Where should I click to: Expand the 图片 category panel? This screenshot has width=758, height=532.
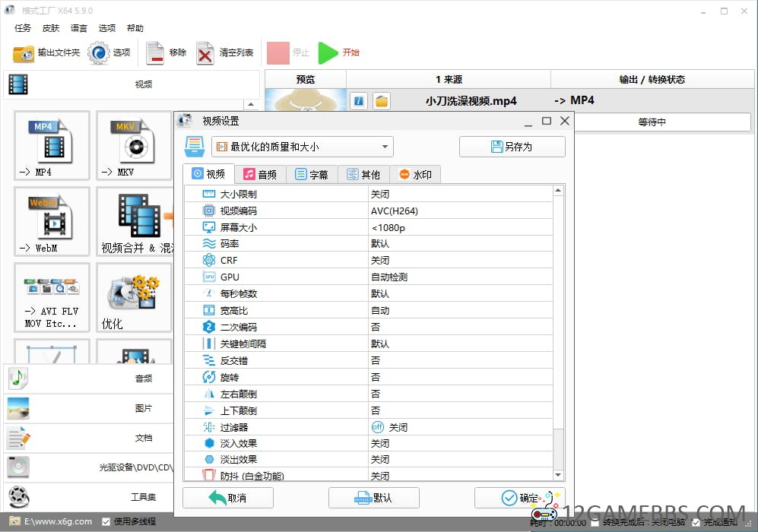pos(90,408)
